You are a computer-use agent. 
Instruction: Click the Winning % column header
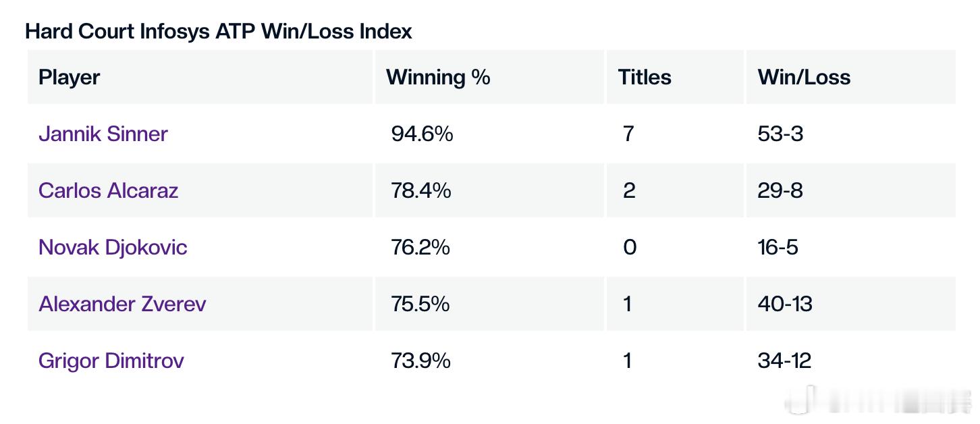(438, 77)
